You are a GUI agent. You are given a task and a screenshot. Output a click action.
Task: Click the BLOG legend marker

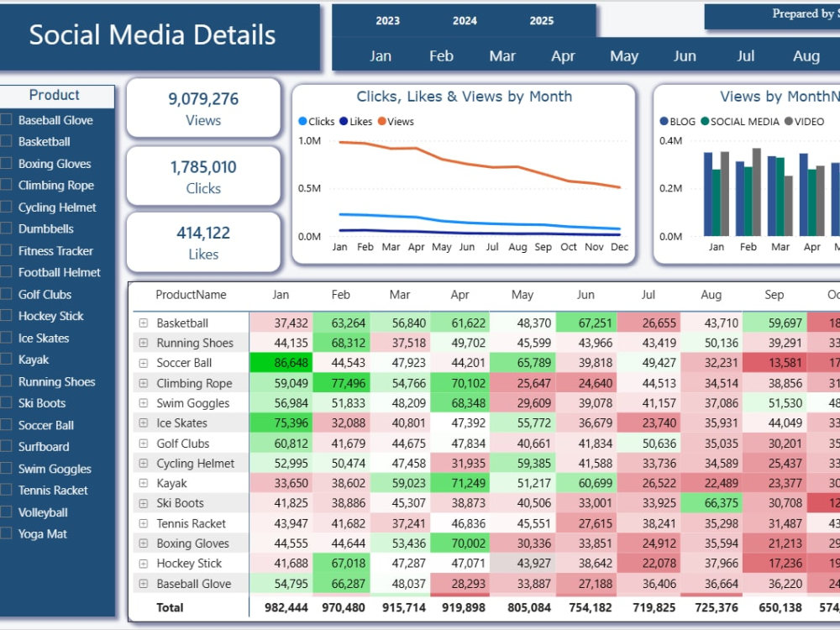click(x=664, y=121)
